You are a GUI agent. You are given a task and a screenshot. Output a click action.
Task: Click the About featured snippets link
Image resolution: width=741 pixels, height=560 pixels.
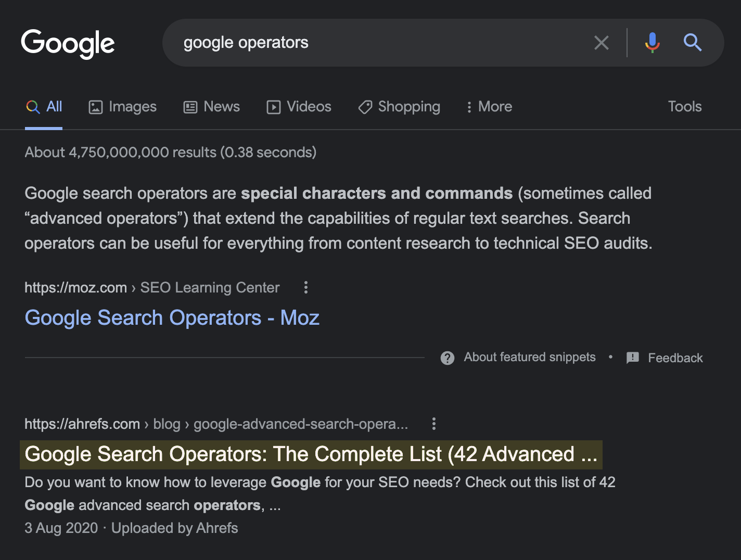click(x=529, y=358)
